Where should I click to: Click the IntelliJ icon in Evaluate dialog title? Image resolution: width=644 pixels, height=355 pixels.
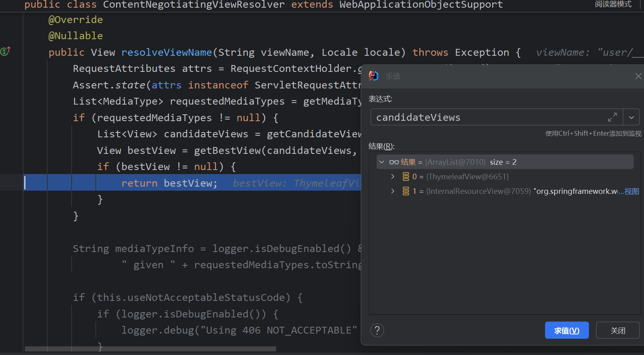[x=374, y=76]
